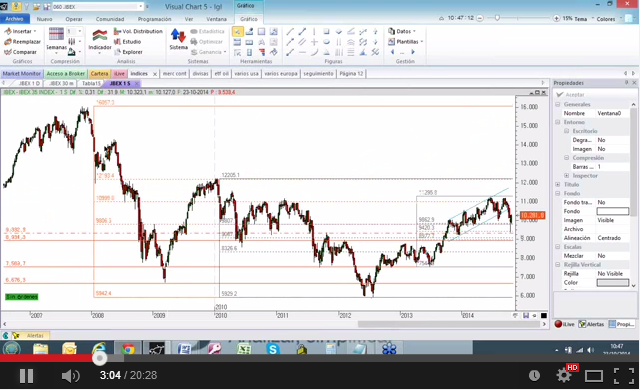This screenshot has height=390, width=640.
Task: Click the Watch Later clock icon
Action: (534, 376)
